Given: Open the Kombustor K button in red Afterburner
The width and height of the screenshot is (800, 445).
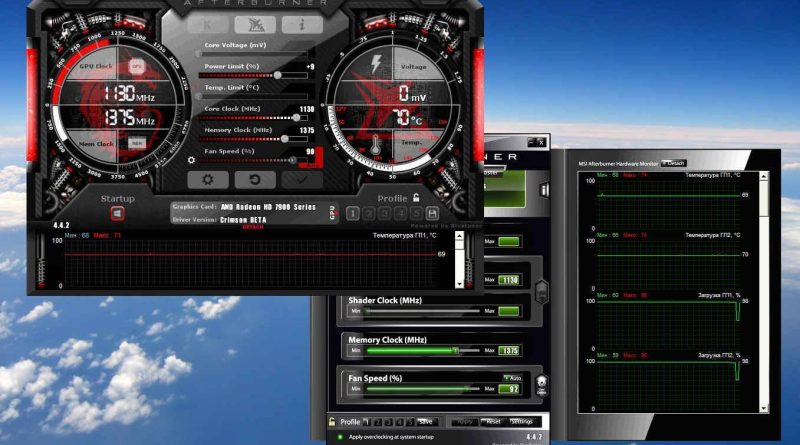Looking at the screenshot, I should point(208,24).
